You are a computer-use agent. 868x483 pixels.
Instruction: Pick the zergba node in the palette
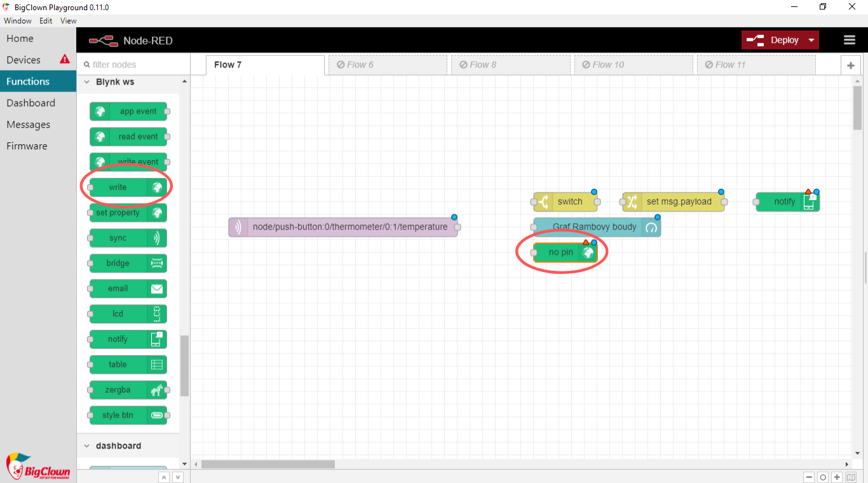(x=128, y=390)
